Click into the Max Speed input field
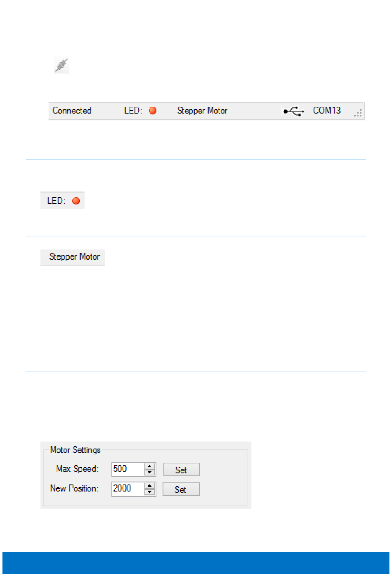 (128, 469)
